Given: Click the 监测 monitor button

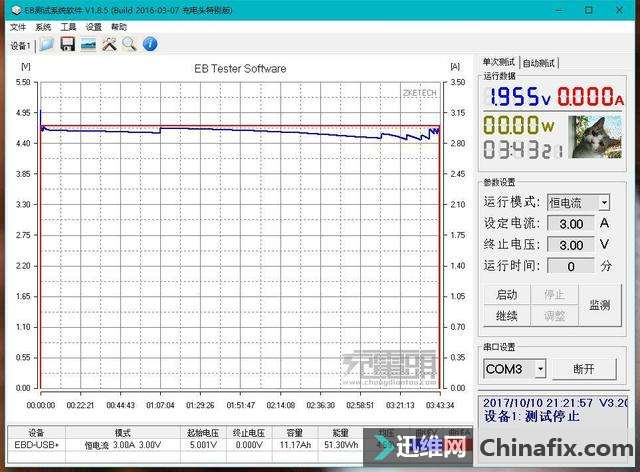Looking at the screenshot, I should (600, 305).
